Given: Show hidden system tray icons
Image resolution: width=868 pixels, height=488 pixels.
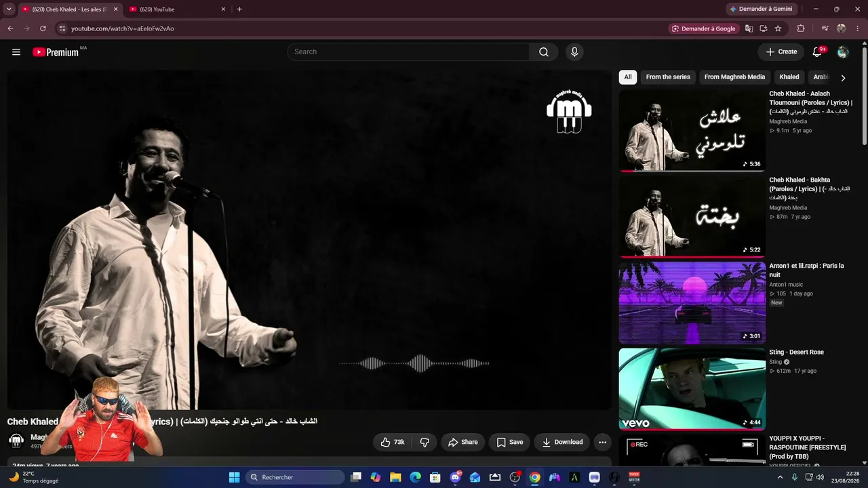Looking at the screenshot, I should (x=780, y=477).
